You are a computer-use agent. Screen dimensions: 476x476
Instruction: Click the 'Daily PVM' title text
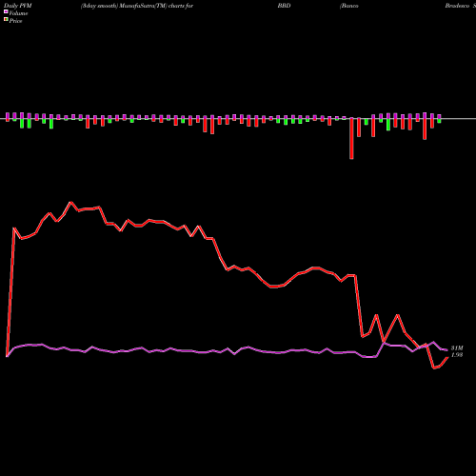18,6
